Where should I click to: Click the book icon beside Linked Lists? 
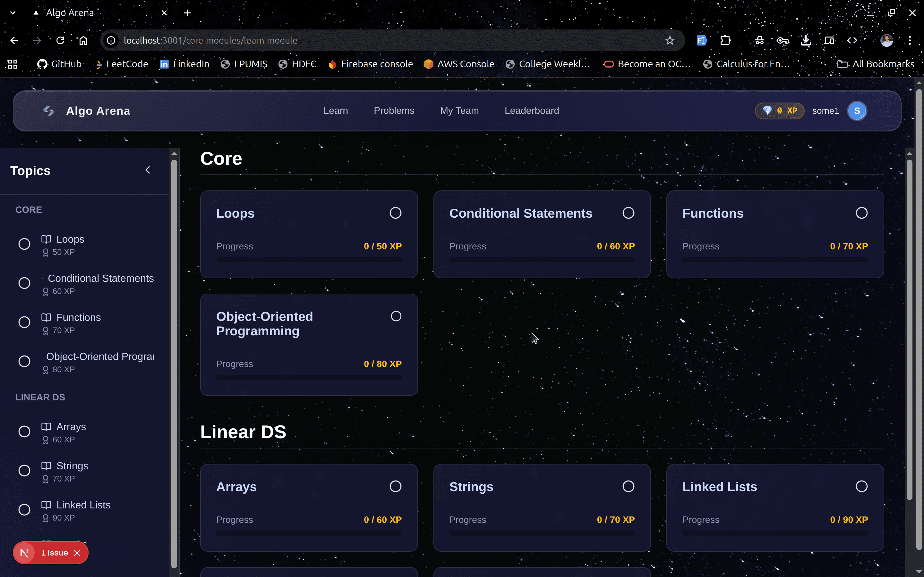pyautogui.click(x=46, y=505)
